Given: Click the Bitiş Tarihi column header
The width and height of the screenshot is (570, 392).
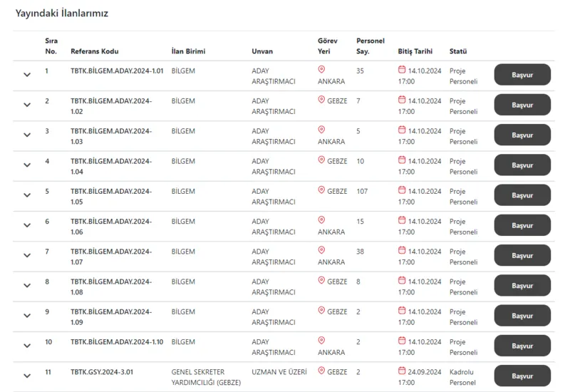Looking at the screenshot, I should pyautogui.click(x=415, y=51).
